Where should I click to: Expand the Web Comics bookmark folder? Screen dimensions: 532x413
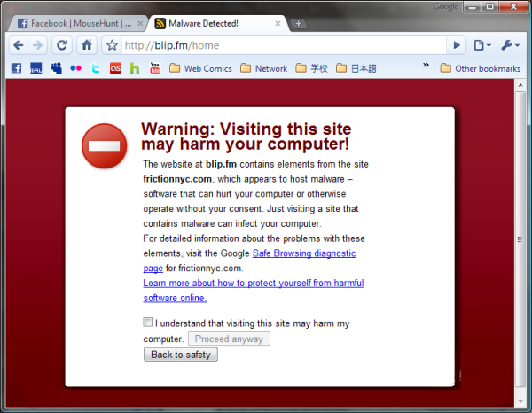click(200, 68)
